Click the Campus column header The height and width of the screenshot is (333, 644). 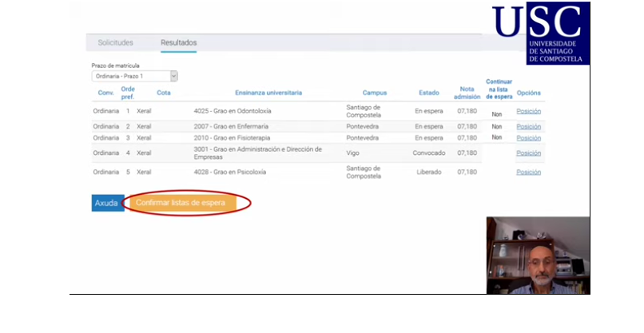point(375,93)
